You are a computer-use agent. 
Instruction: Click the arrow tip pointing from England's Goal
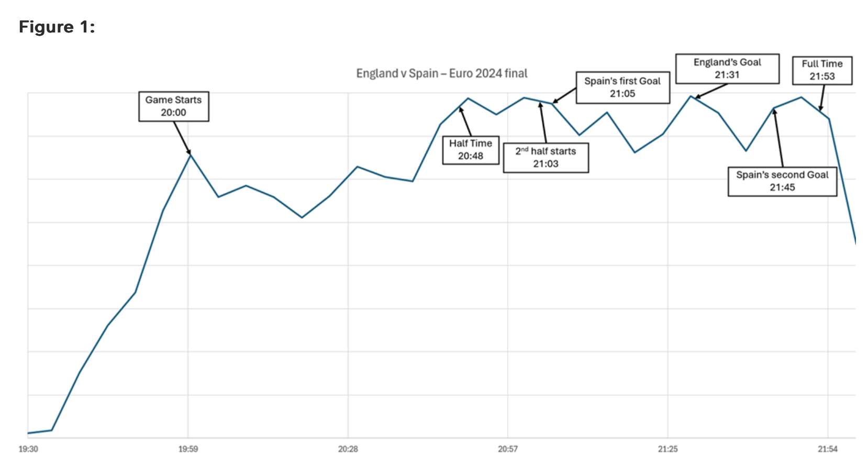point(696,97)
